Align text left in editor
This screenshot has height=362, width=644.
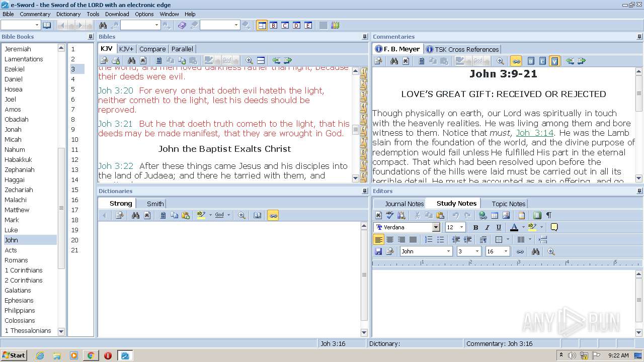378,239
